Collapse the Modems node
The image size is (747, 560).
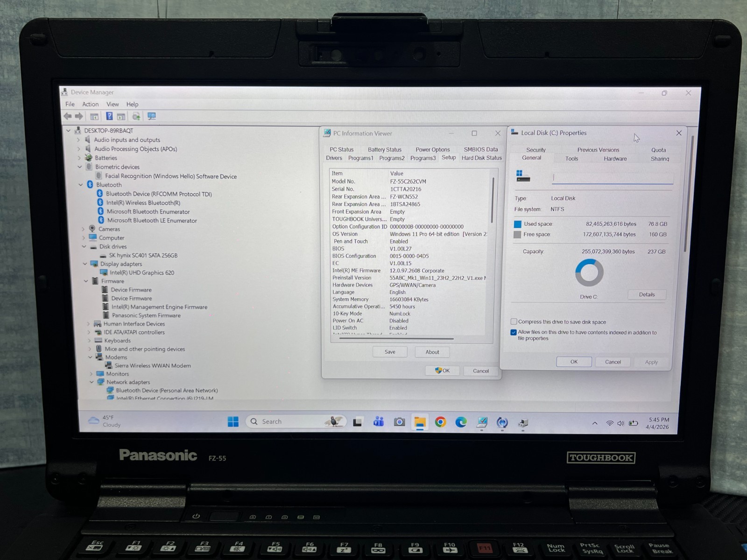(x=90, y=357)
